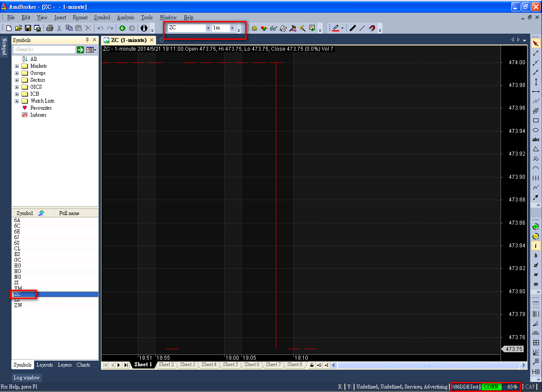This screenshot has width=542, height=392.
Task: Open the symbol Information icon
Action: (144, 28)
